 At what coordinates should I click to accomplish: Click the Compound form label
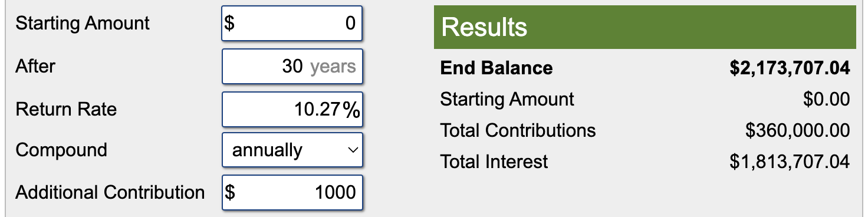click(x=61, y=150)
